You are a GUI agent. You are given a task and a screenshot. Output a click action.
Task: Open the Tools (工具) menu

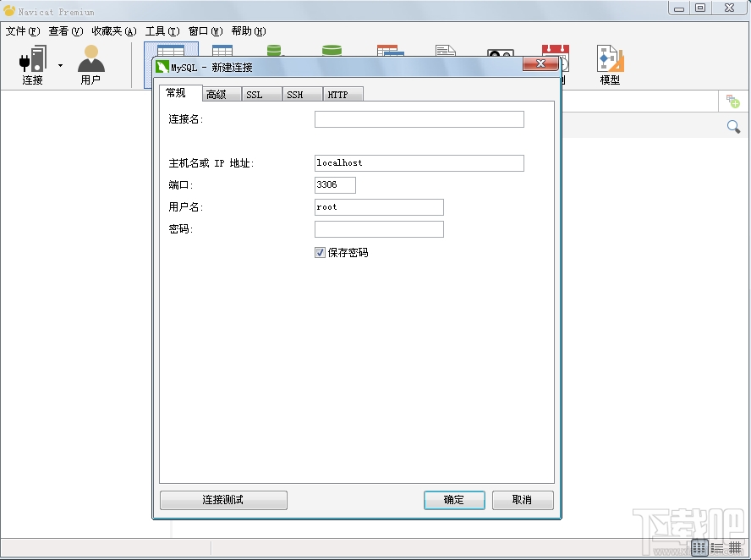[x=162, y=31]
